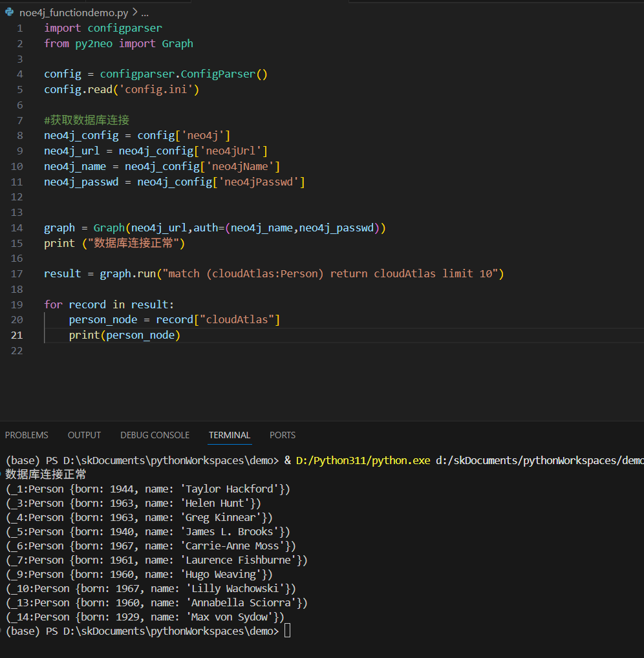Expand the breadcrumb ellipsis symbol list
This screenshot has height=658, width=644.
145,12
